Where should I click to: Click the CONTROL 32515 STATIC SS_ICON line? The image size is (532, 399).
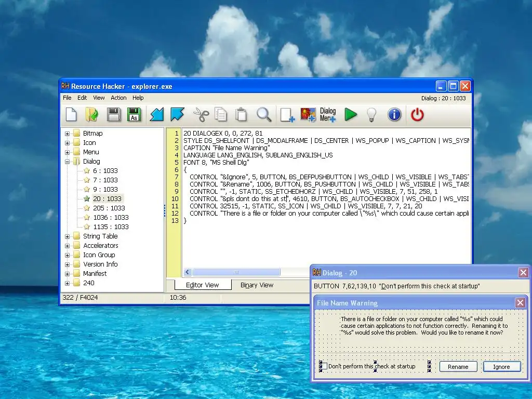[305, 206]
